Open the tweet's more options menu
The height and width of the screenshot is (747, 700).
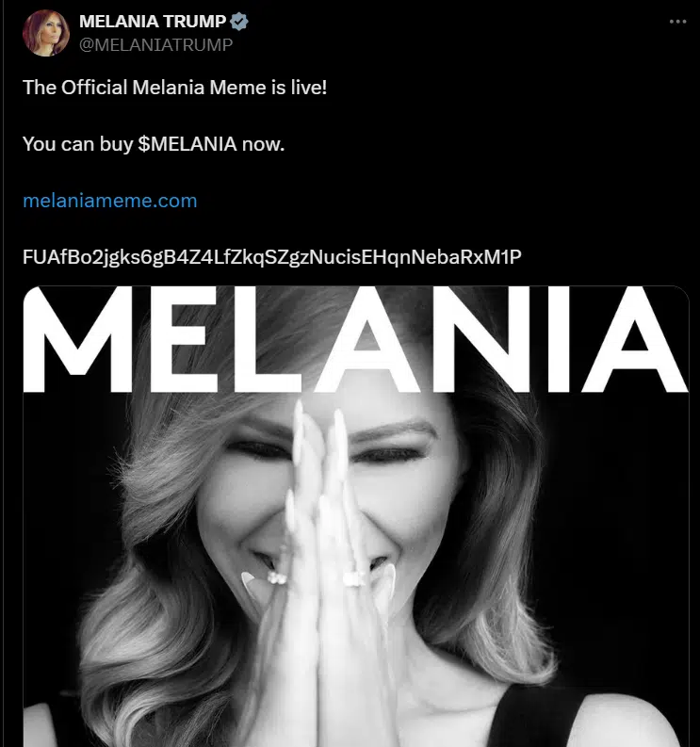tap(677, 21)
